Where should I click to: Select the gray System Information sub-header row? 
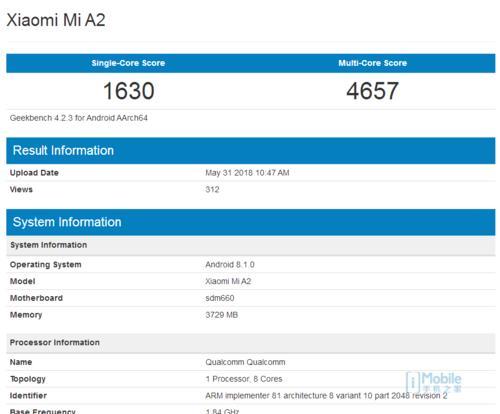(251, 245)
